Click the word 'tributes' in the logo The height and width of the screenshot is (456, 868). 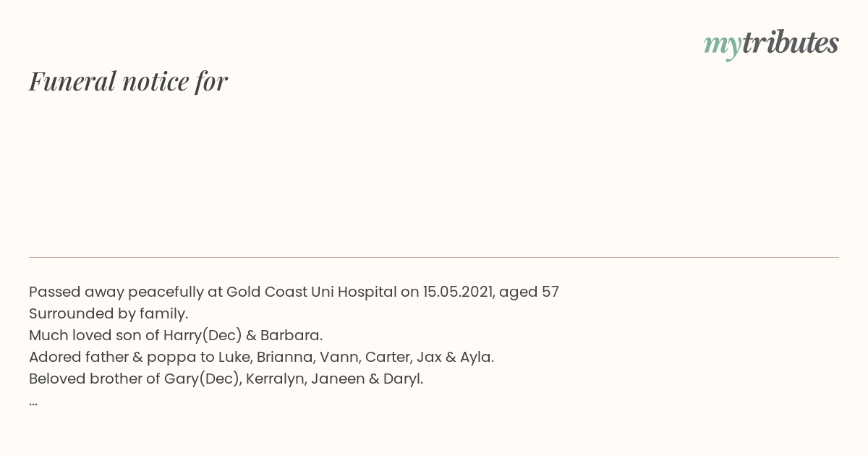(790, 42)
